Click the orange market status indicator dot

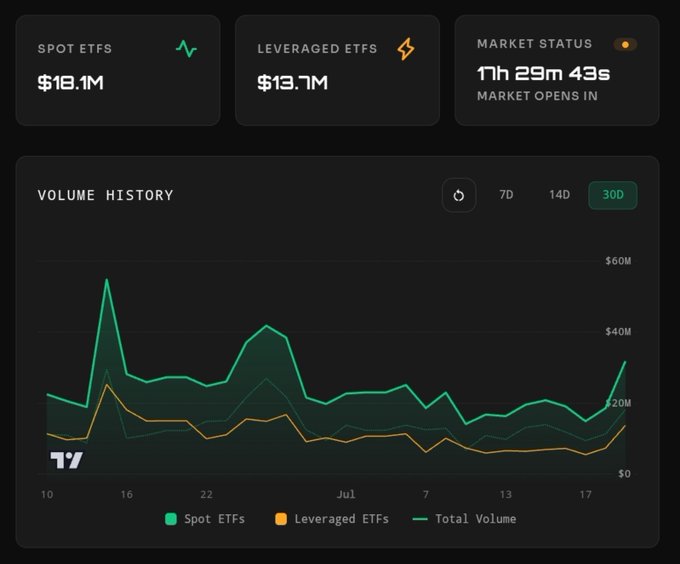click(x=625, y=44)
